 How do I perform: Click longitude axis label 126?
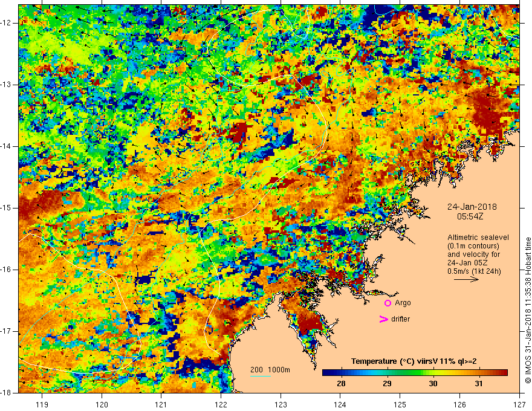[x=459, y=404]
